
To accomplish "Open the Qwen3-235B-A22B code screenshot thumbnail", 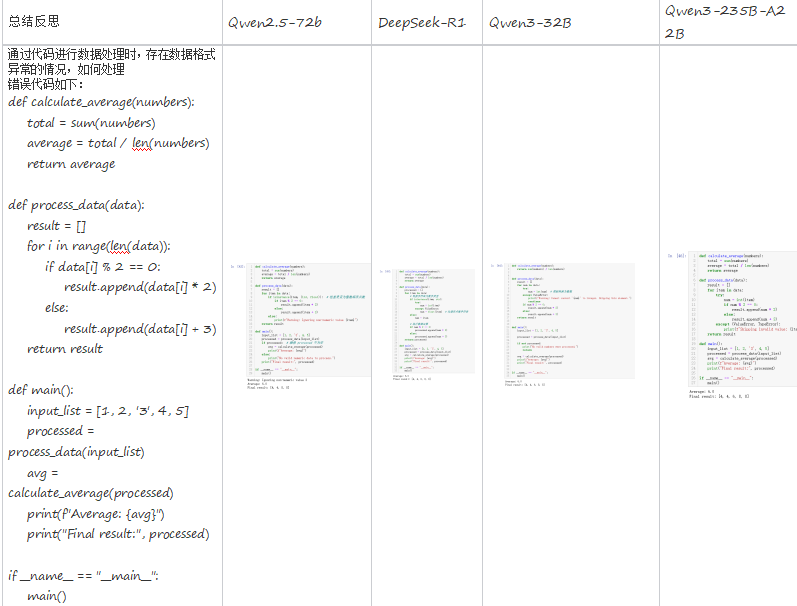I will (x=732, y=325).
